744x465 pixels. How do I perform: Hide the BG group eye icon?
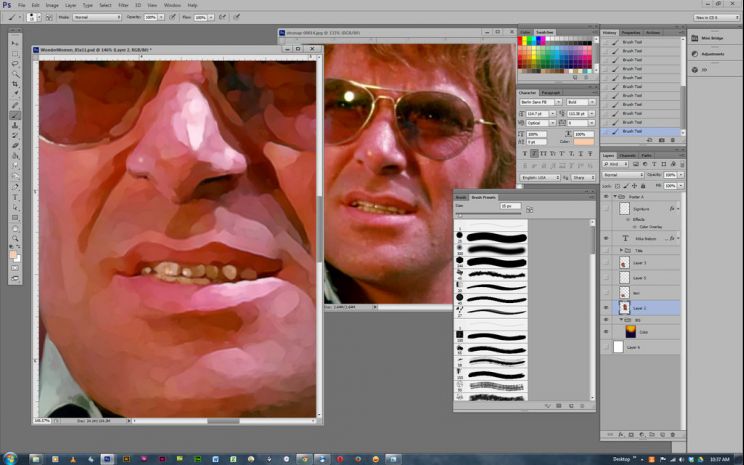point(606,320)
